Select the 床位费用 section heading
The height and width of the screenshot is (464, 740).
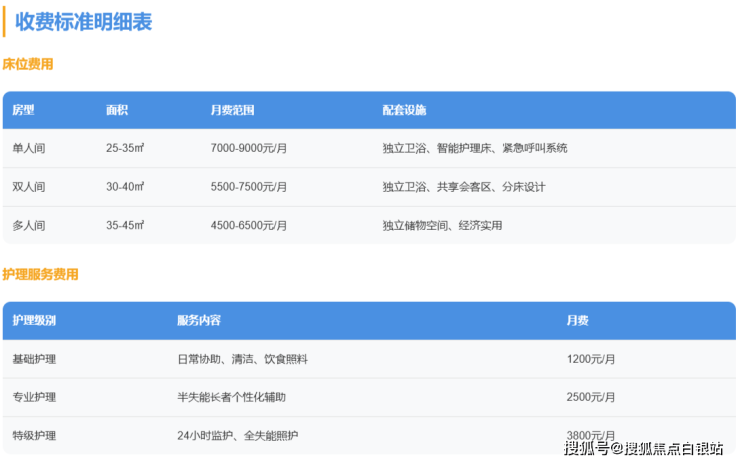pos(27,64)
